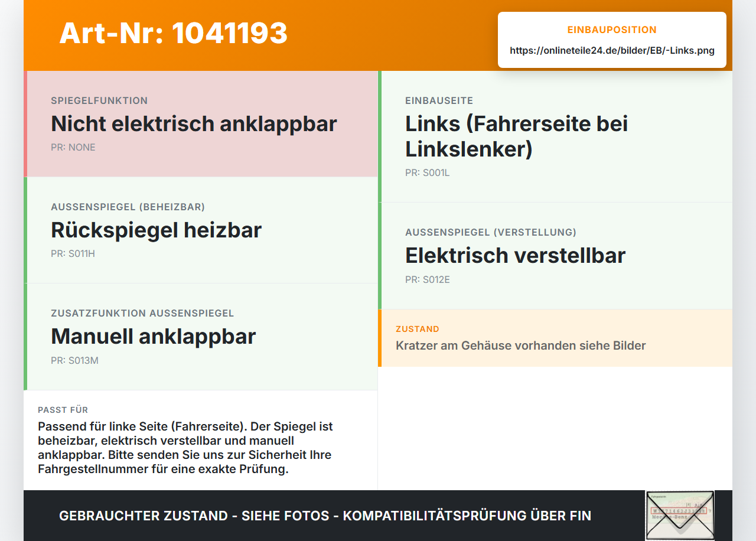Click the 'Links (Fahrerseite bei Linkslenker)' heading
The width and height of the screenshot is (756, 541).
click(517, 136)
